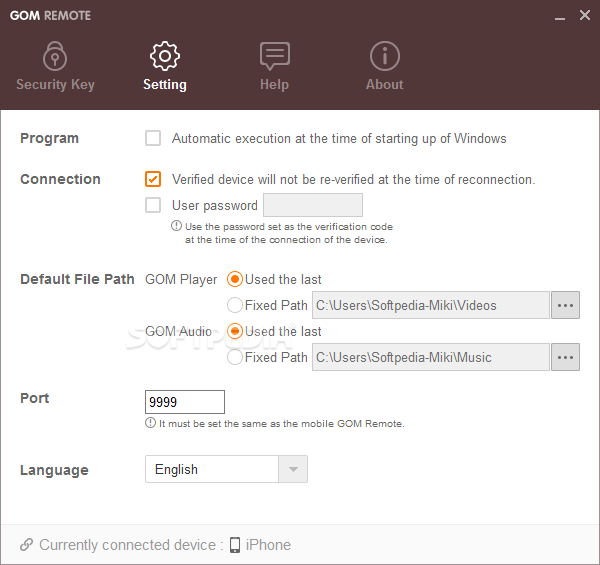Click the Videos path text field
This screenshot has width=600, height=565.
431,305
